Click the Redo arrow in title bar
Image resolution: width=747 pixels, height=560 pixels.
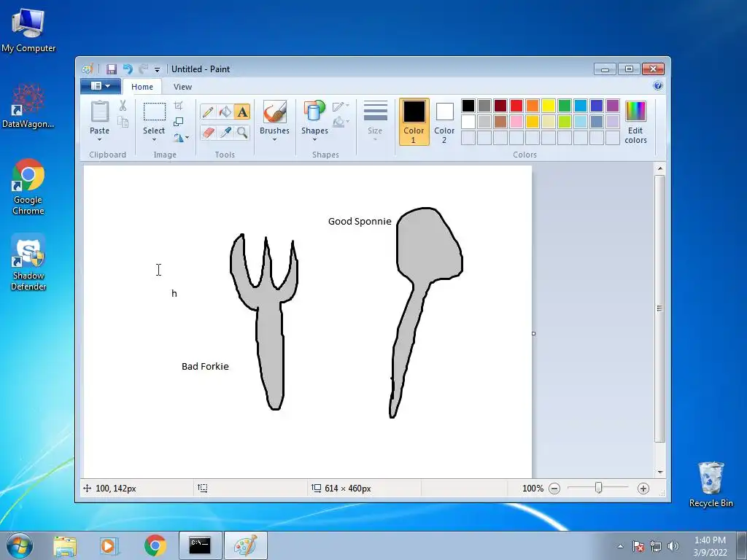pyautogui.click(x=143, y=69)
